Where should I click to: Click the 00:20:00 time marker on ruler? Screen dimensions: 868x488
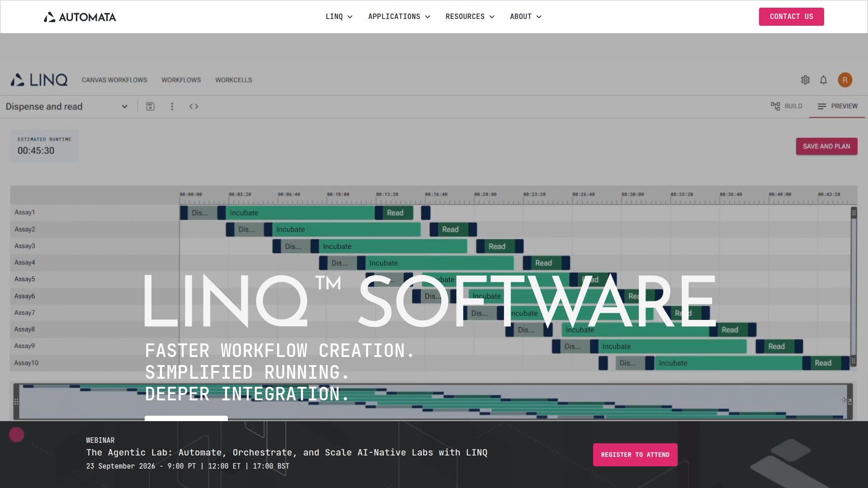pos(485,194)
